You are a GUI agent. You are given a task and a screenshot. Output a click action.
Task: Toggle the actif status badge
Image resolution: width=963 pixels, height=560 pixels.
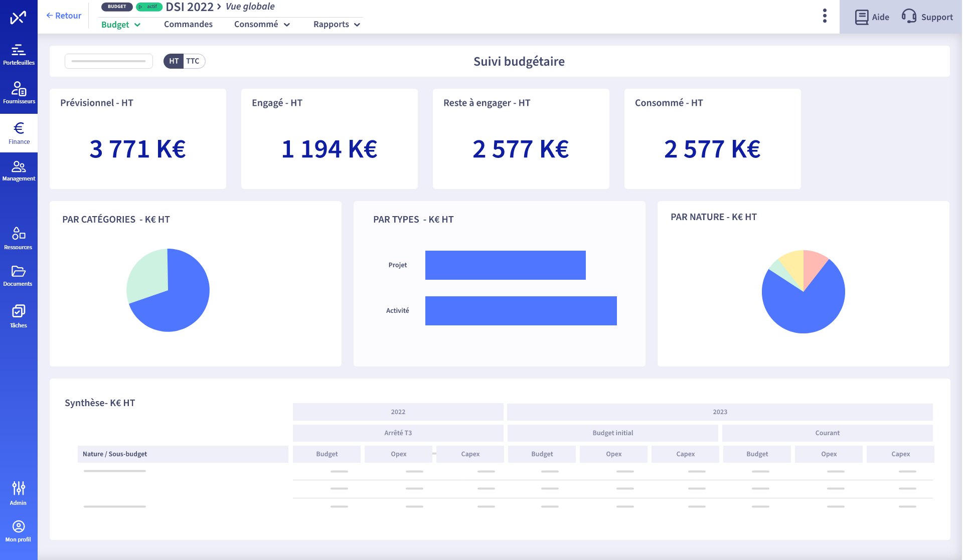(148, 7)
